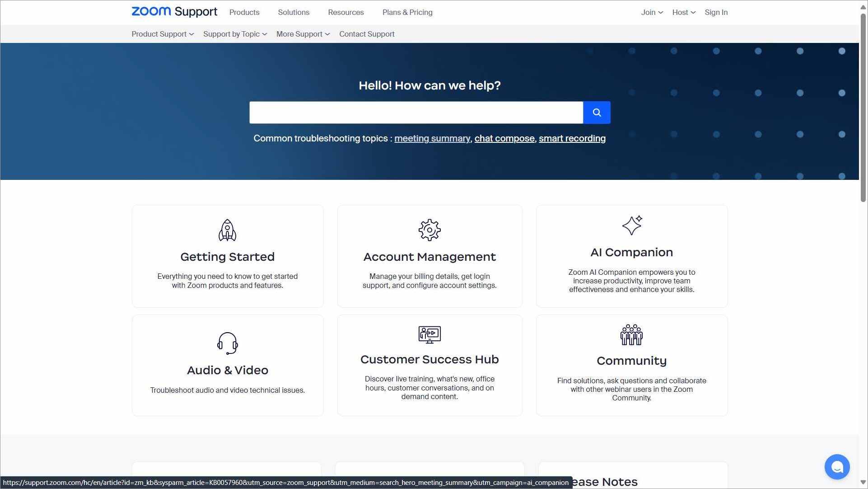The image size is (868, 489).
Task: Click the support search input field
Action: pos(416,113)
